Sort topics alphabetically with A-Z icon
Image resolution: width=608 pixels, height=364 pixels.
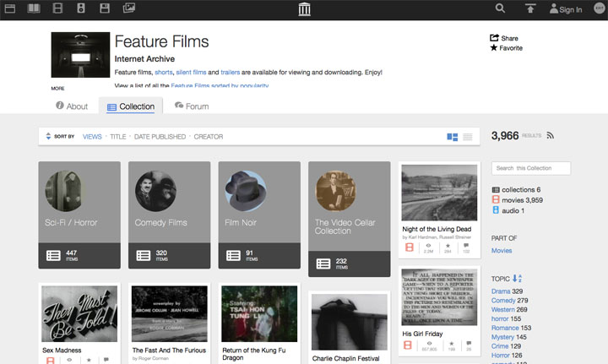518,279
